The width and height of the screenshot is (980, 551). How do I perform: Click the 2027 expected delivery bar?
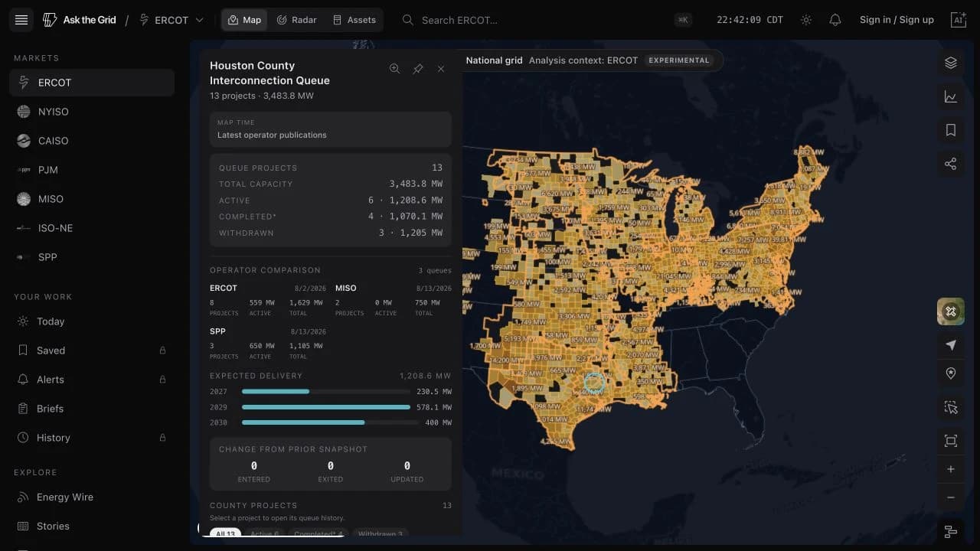(x=325, y=392)
